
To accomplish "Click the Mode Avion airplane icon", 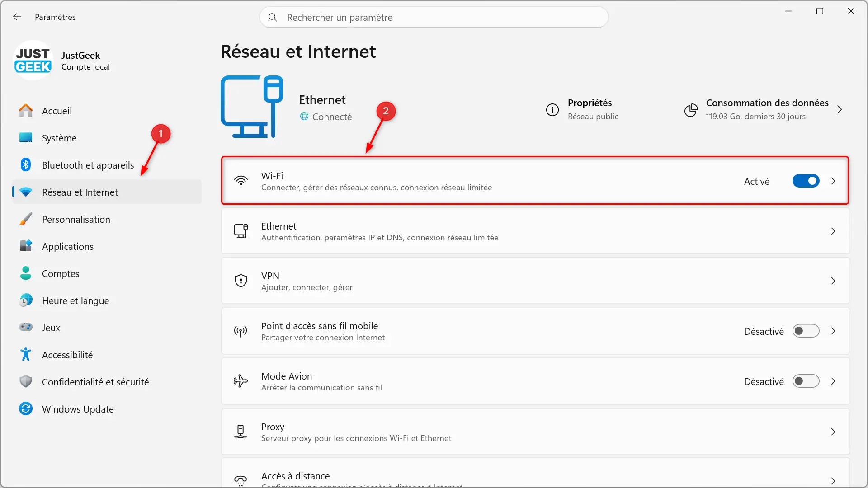I will [x=241, y=381].
